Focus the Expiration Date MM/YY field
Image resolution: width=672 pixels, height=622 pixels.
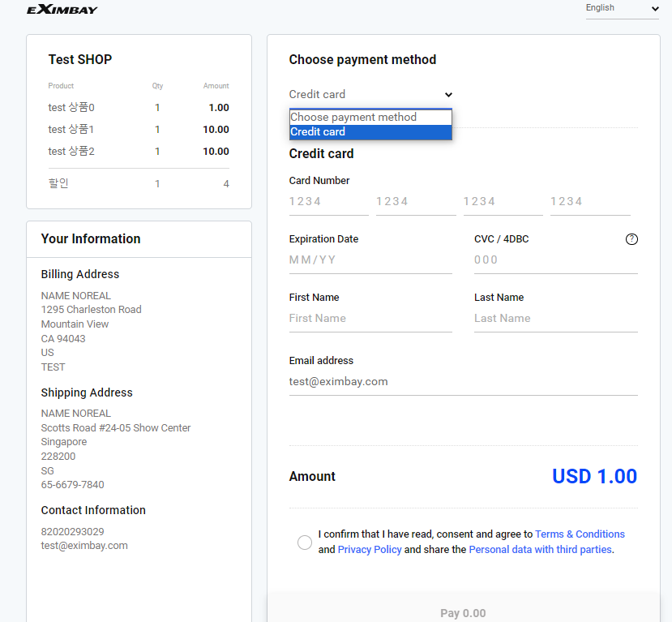(370, 260)
